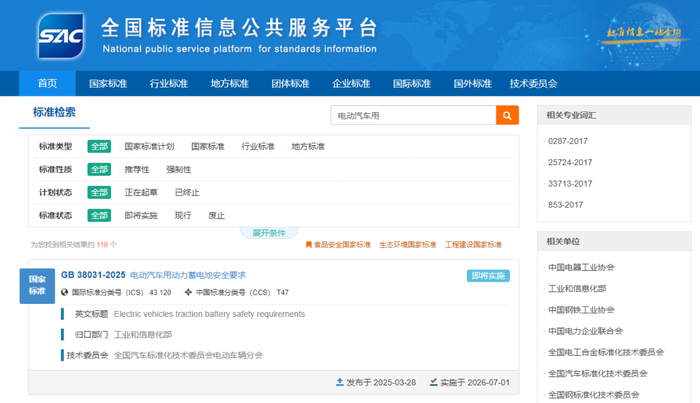This screenshot has width=700, height=403.
Task: Open 中国电器工业协会 related unit link
Action: (x=581, y=267)
